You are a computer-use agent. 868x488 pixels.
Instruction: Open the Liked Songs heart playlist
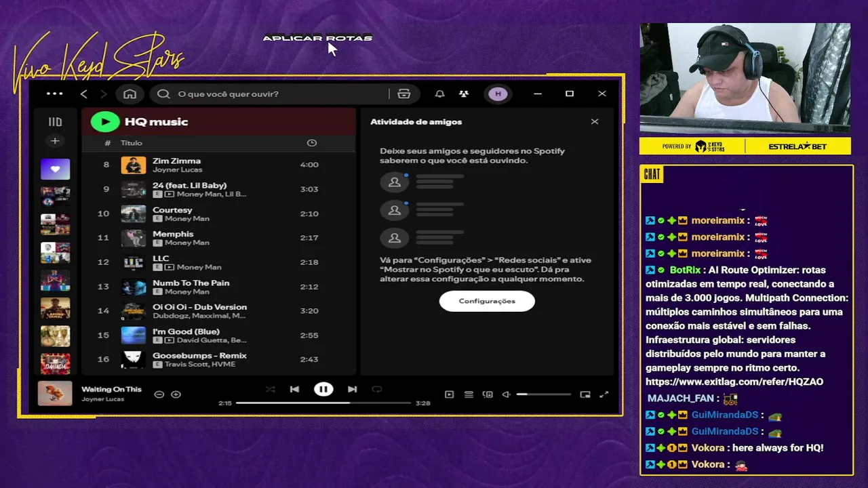(55, 169)
